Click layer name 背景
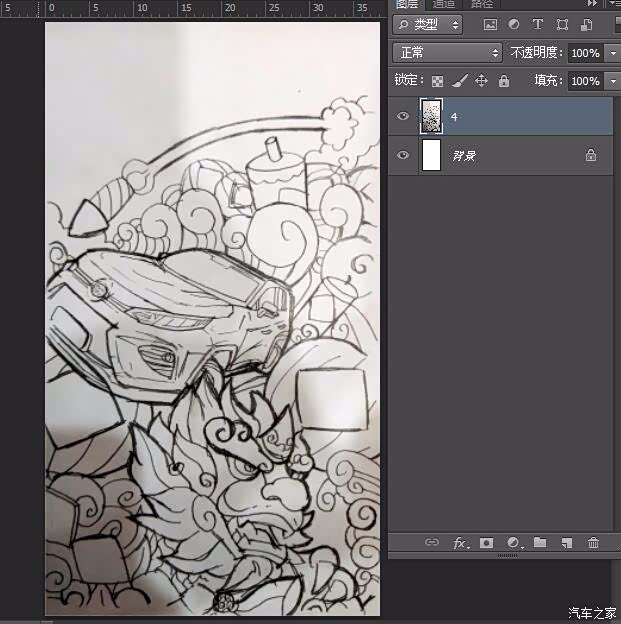 click(464, 156)
